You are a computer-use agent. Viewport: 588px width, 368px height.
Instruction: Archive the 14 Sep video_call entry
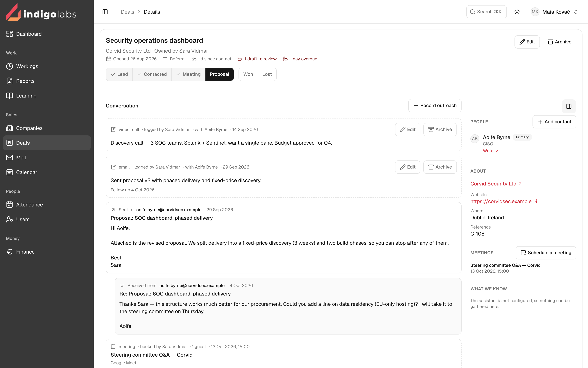[440, 130]
